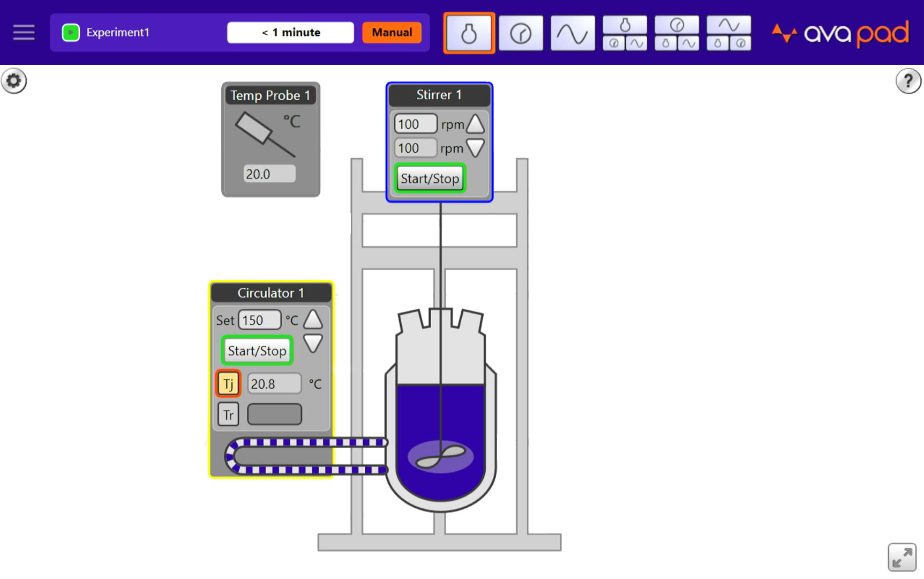Switch to the graph wave view
The width and height of the screenshot is (924, 579).
pos(573,33)
